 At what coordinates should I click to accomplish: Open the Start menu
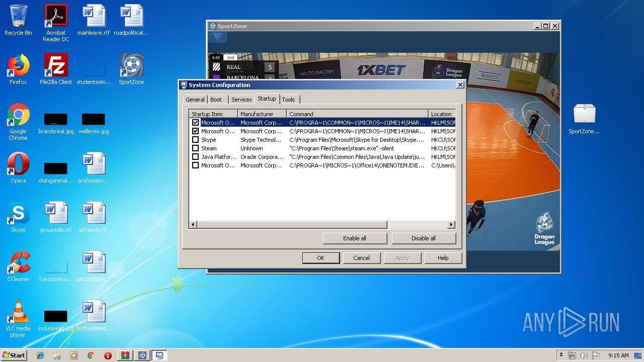[x=14, y=355]
